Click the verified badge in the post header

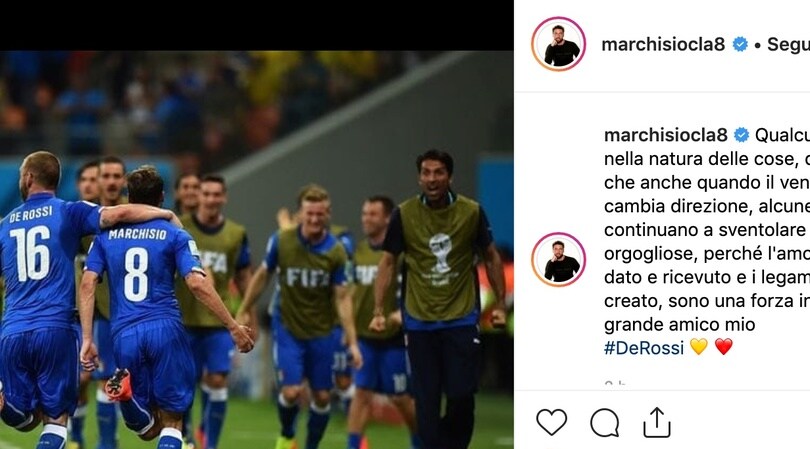point(740,44)
